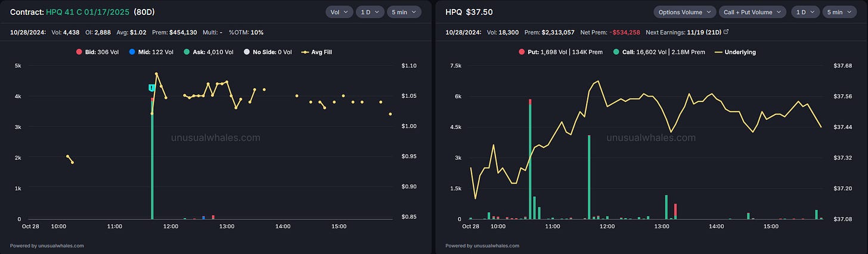Open the Call + Put Volume dropdown

pyautogui.click(x=754, y=12)
